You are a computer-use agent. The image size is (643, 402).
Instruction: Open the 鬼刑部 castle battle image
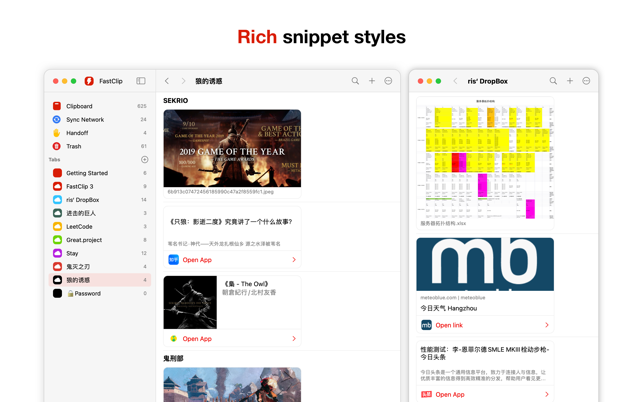pyautogui.click(x=232, y=385)
